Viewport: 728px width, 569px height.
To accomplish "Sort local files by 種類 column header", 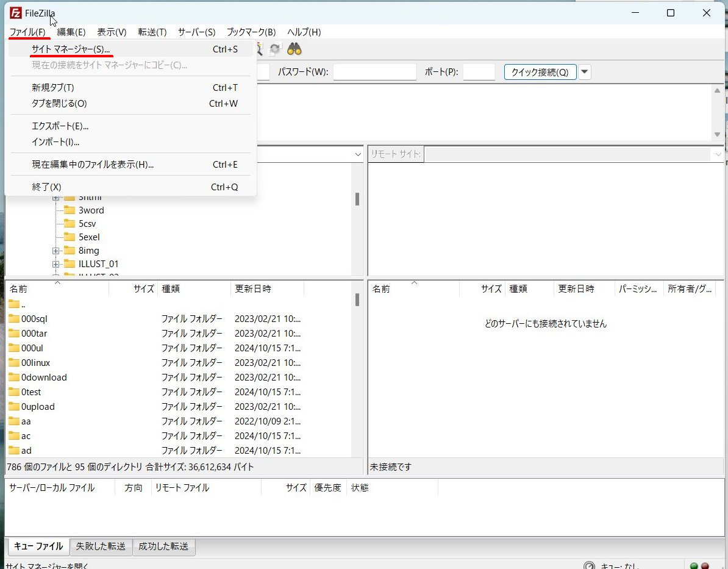I will [194, 289].
